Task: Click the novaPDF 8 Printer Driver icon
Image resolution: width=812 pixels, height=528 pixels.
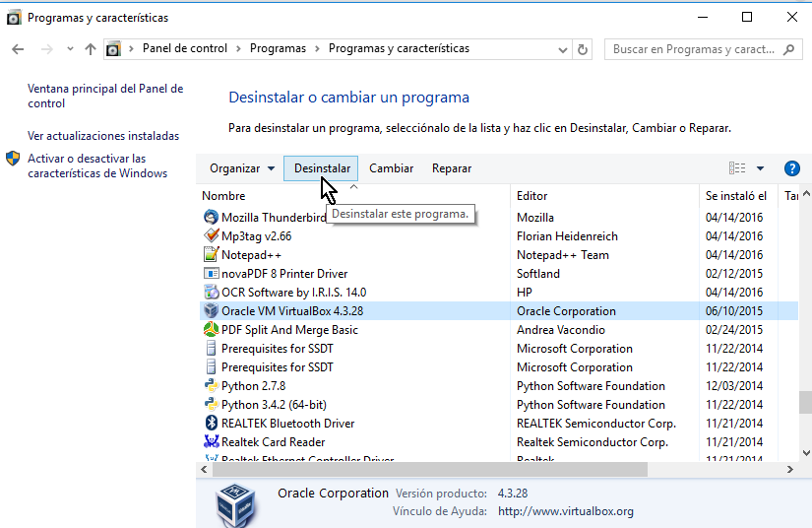Action: (211, 273)
